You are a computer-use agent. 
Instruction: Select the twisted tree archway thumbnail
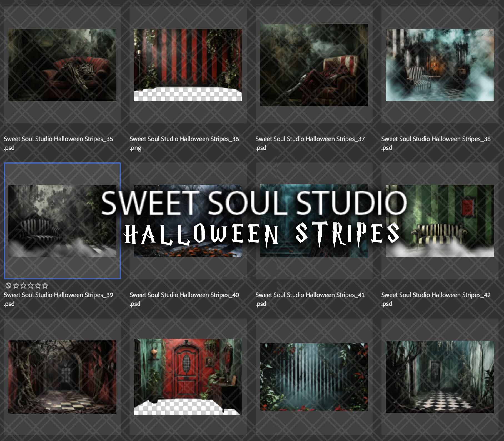click(62, 377)
